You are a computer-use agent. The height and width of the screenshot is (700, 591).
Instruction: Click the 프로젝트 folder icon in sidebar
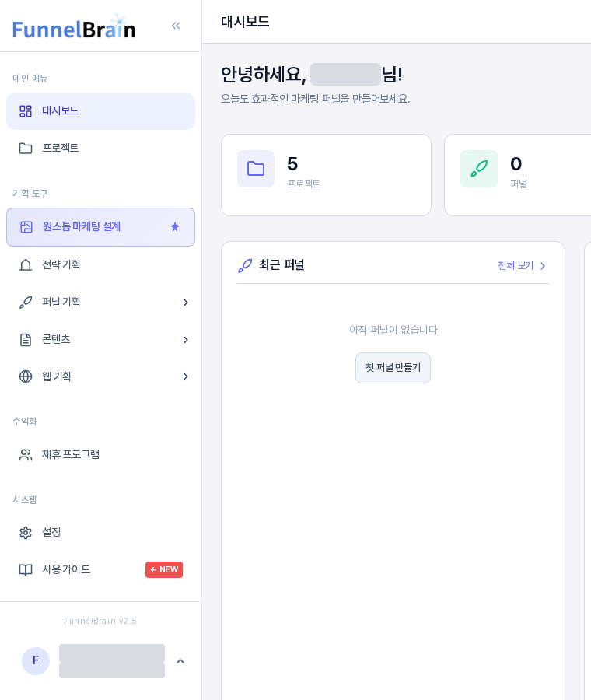click(x=26, y=149)
